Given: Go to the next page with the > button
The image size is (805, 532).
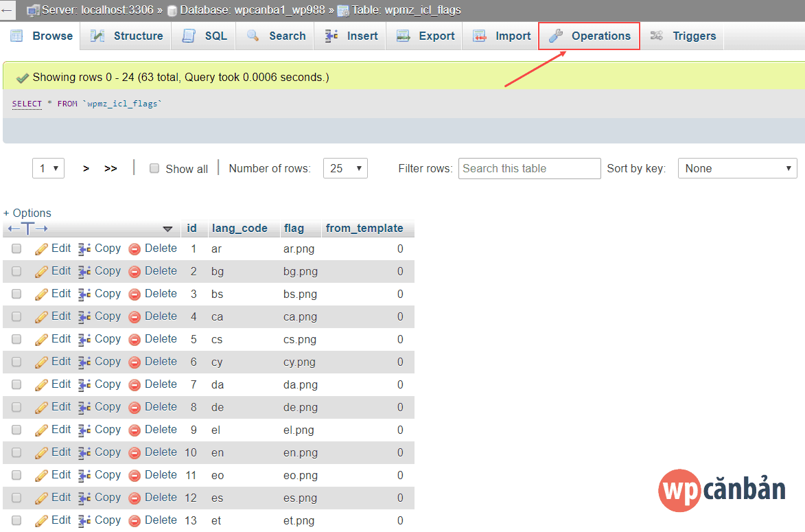Looking at the screenshot, I should click(85, 167).
